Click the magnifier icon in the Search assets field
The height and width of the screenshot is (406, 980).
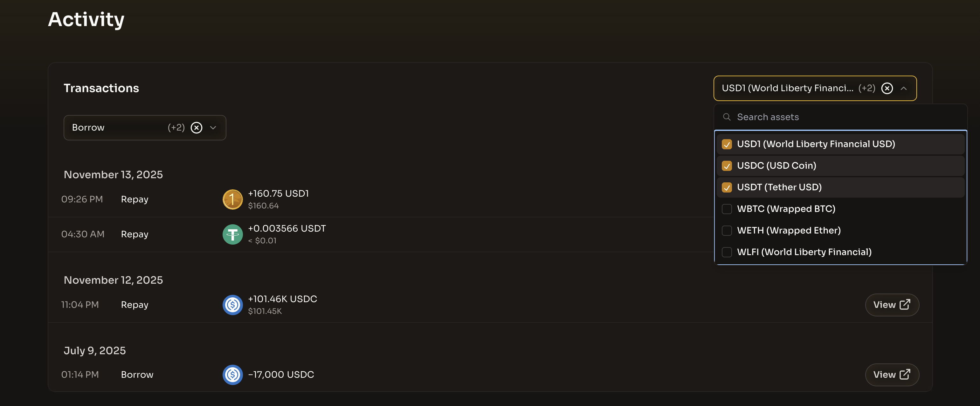coord(727,117)
